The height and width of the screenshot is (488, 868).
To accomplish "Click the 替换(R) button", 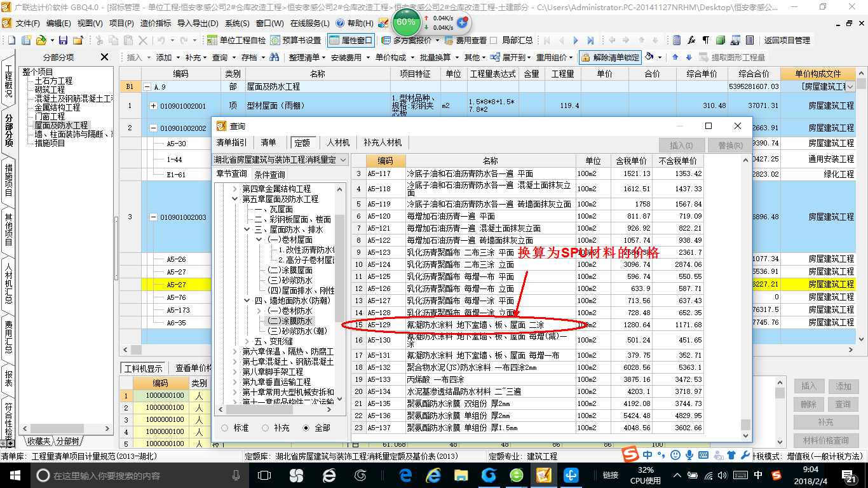I will [x=730, y=146].
